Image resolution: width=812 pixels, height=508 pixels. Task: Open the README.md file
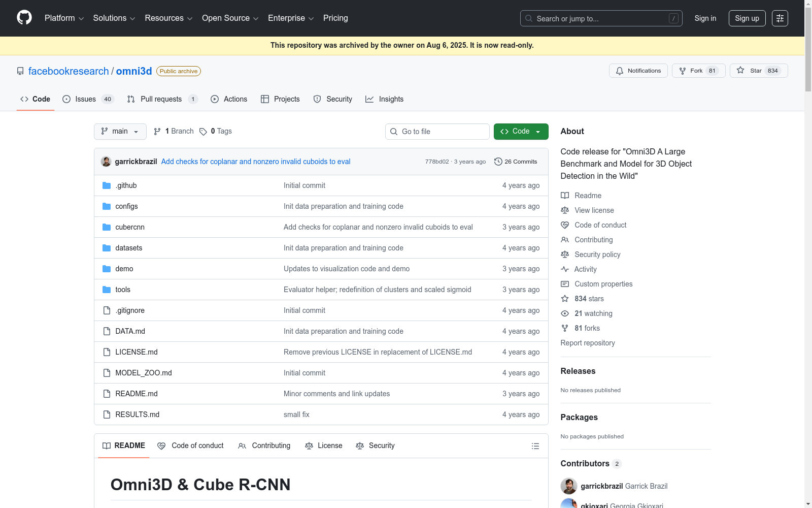pyautogui.click(x=137, y=394)
